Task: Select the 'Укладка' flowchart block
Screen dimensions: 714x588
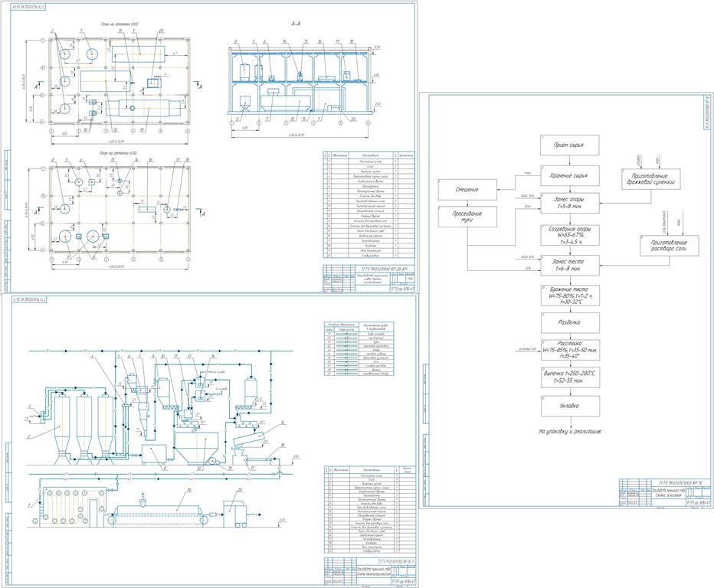Action: tap(570, 406)
